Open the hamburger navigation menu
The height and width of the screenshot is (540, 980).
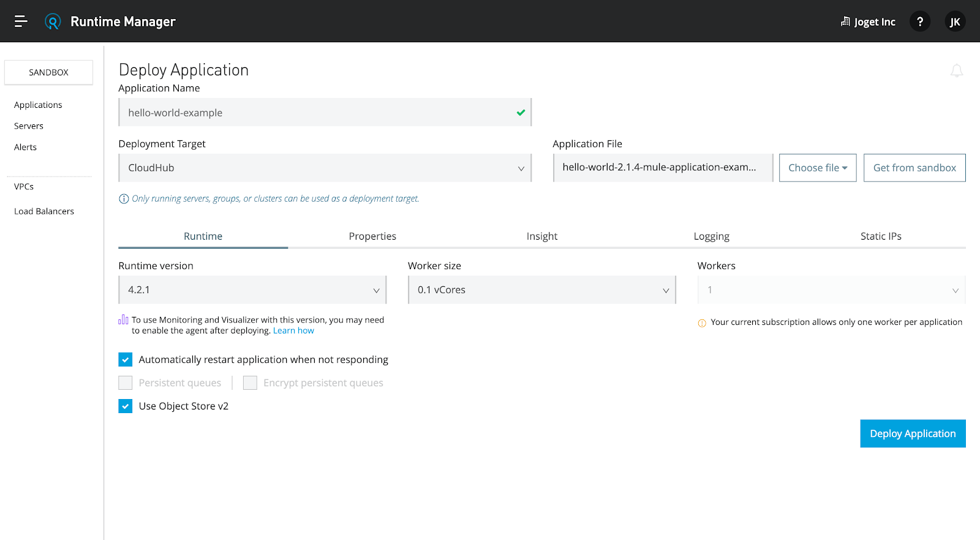pos(21,21)
